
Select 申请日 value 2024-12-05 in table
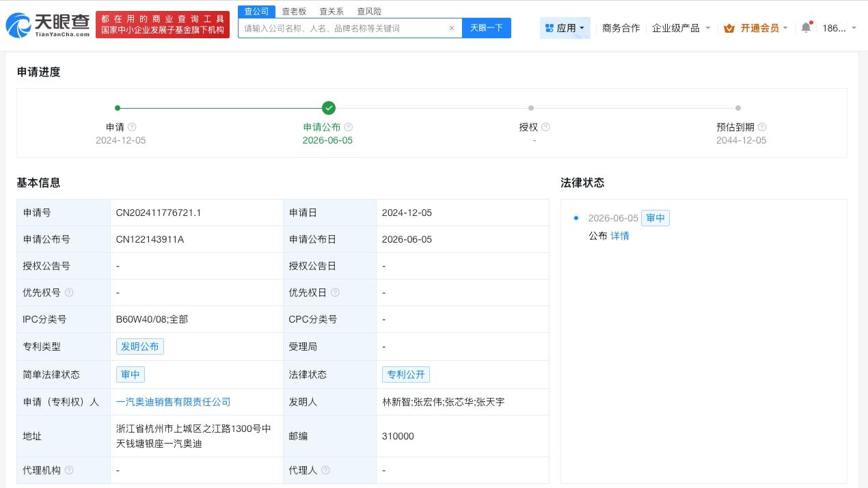click(x=407, y=213)
